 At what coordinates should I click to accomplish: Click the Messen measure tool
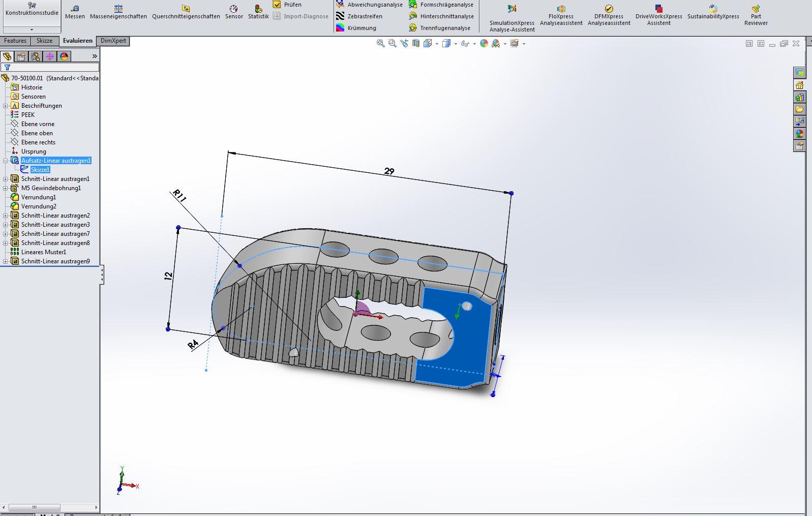[75, 12]
